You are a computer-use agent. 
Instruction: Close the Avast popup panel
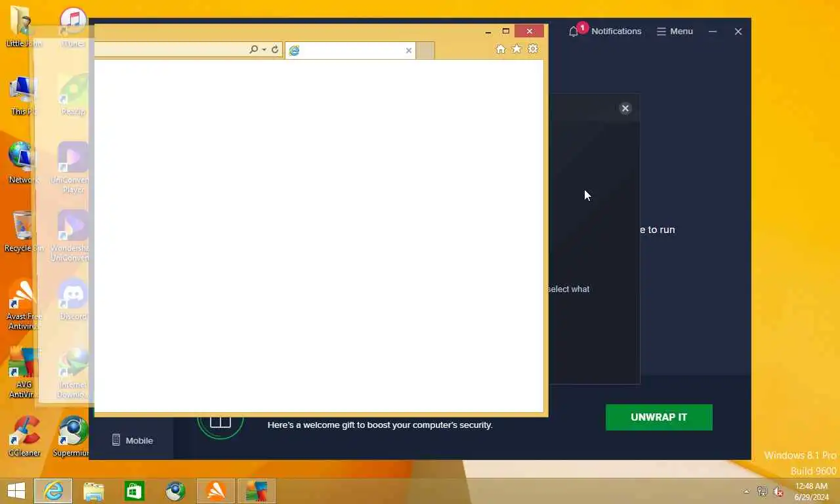625,108
